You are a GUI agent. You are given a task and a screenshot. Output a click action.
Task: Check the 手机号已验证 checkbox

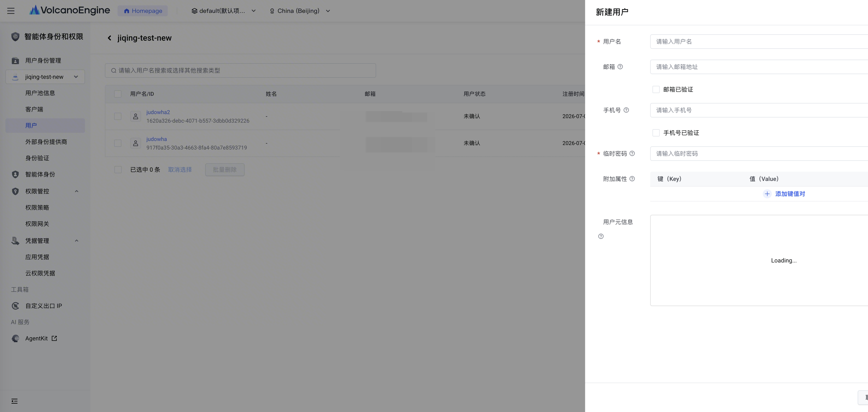click(x=656, y=133)
